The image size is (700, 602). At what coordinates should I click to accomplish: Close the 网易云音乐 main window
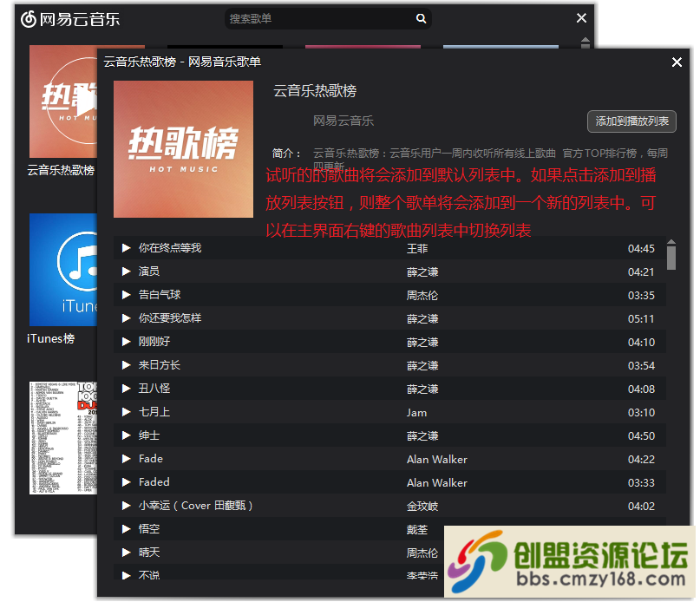(x=581, y=18)
